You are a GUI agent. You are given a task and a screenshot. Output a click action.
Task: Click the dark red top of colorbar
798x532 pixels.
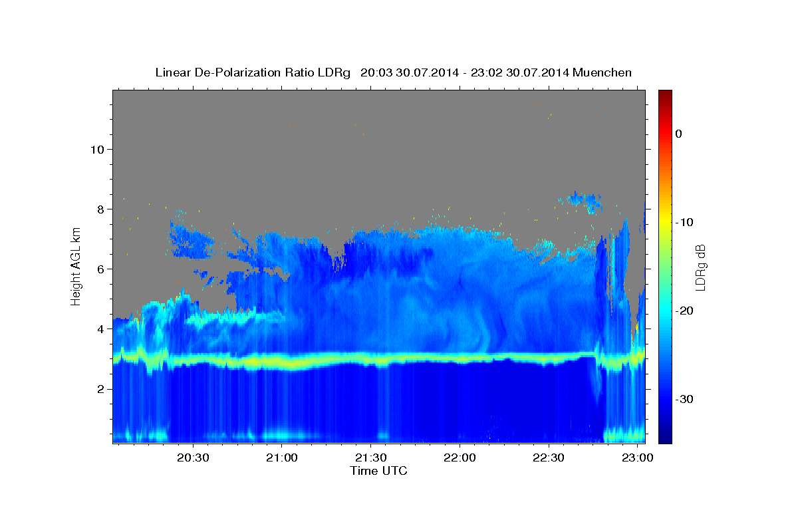coord(665,94)
